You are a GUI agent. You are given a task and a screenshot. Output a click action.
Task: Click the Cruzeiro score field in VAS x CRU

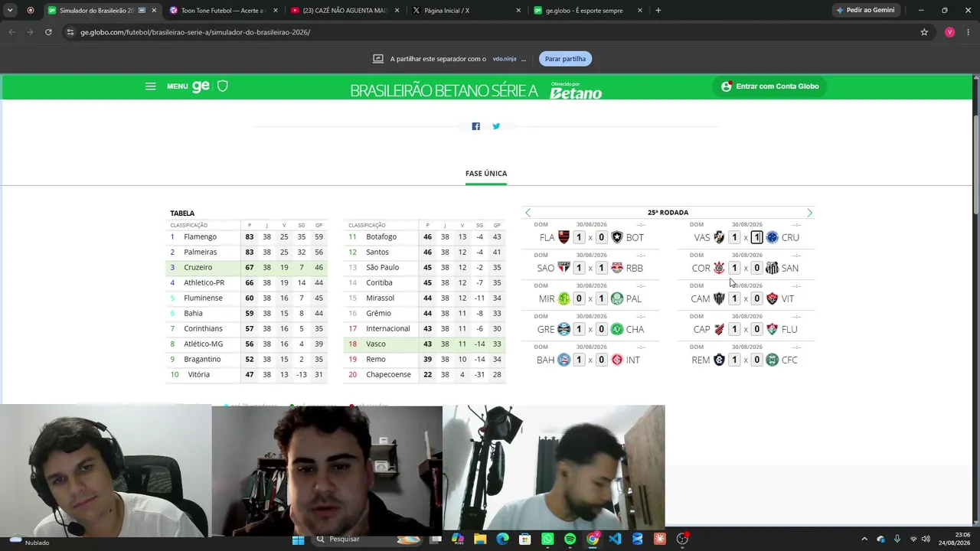[756, 237]
